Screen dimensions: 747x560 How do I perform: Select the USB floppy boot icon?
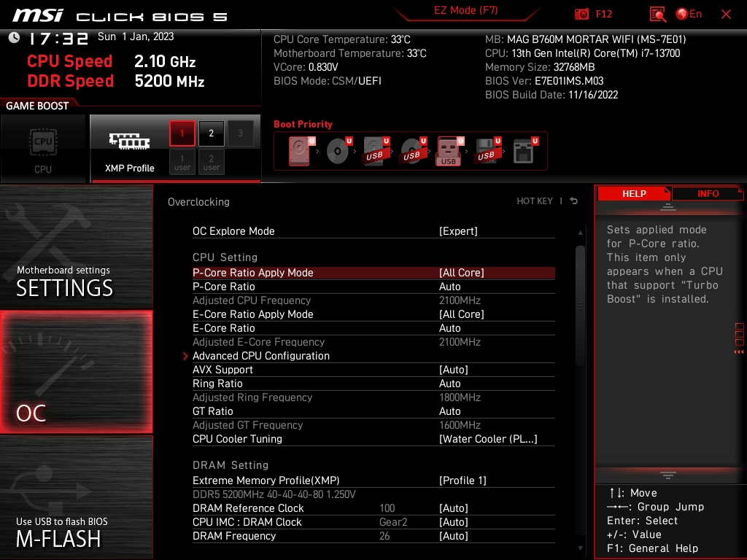tap(487, 151)
